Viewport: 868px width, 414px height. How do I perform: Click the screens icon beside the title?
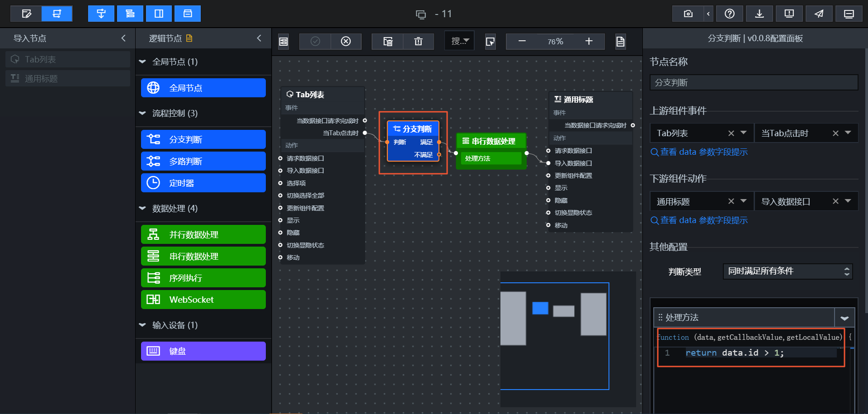tap(421, 14)
